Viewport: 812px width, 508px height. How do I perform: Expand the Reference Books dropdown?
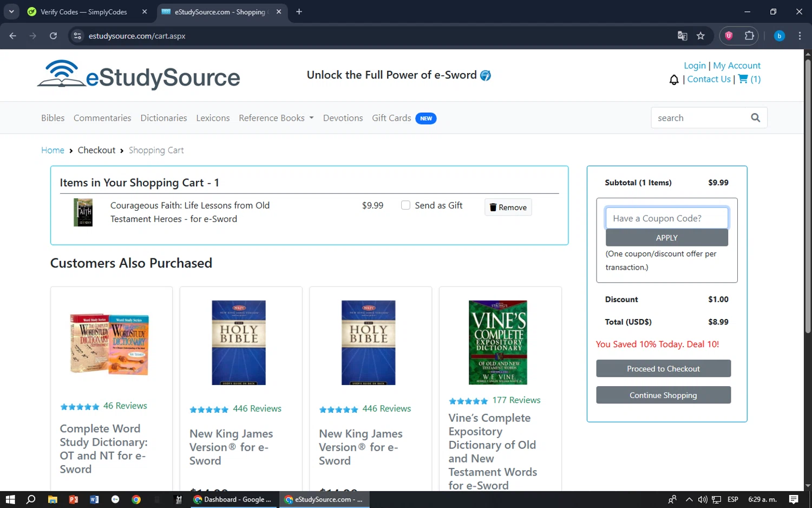point(276,118)
